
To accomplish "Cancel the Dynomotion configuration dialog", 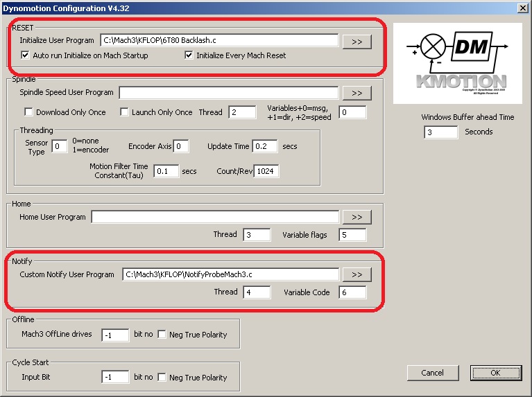I will (433, 373).
